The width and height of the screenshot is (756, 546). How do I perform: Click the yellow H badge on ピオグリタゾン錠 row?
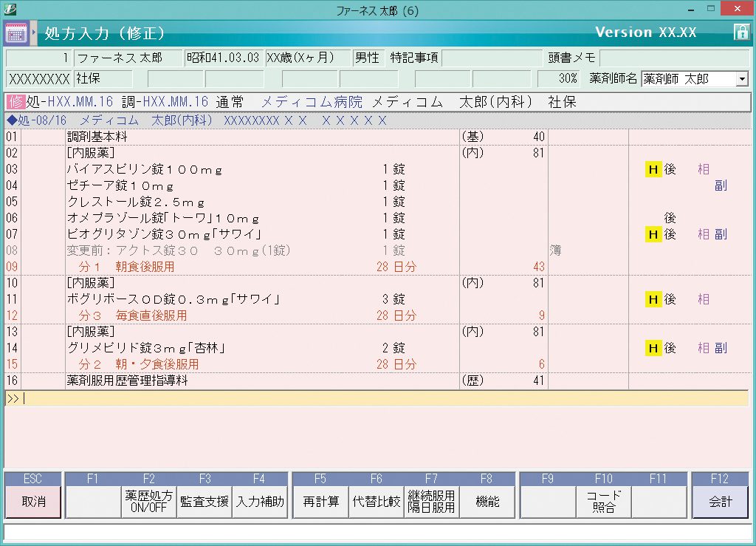[x=653, y=234]
